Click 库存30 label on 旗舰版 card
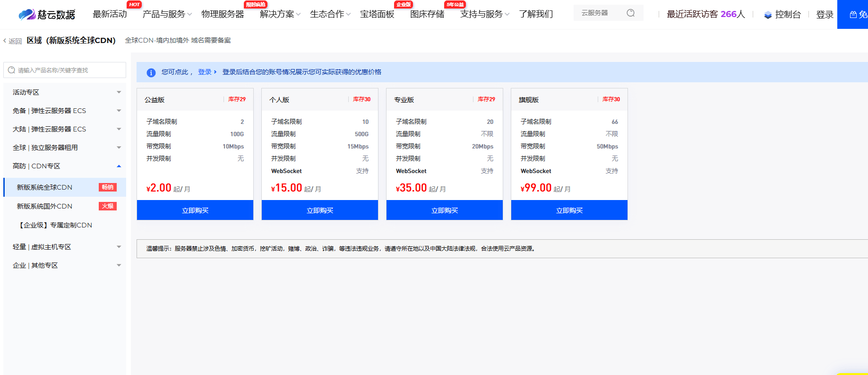 611,99
